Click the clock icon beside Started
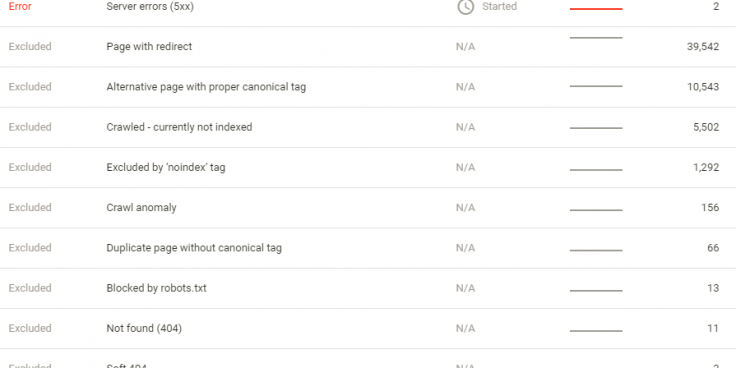Image resolution: width=736 pixels, height=368 pixels. tap(465, 7)
